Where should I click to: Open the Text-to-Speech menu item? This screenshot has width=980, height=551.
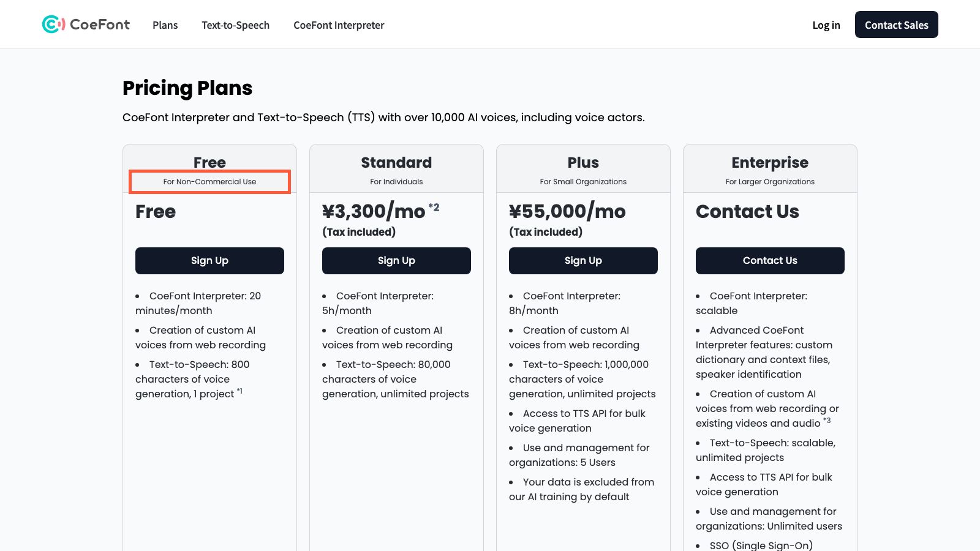coord(236,25)
